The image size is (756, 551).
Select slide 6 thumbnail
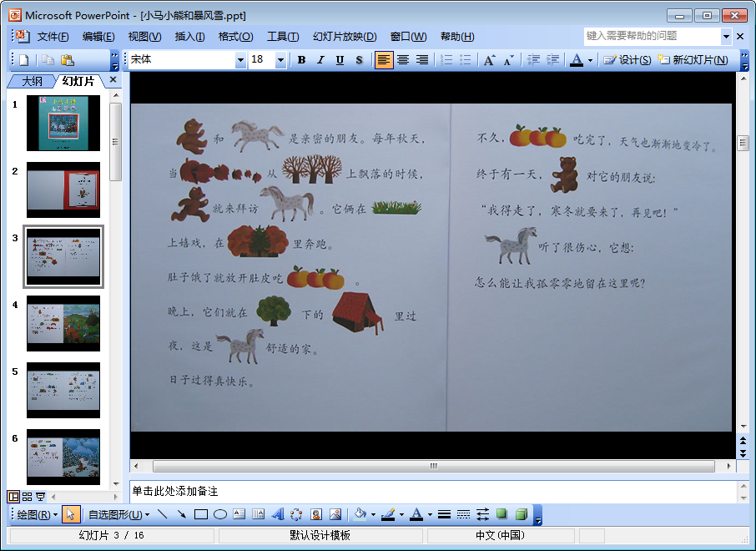(63, 457)
